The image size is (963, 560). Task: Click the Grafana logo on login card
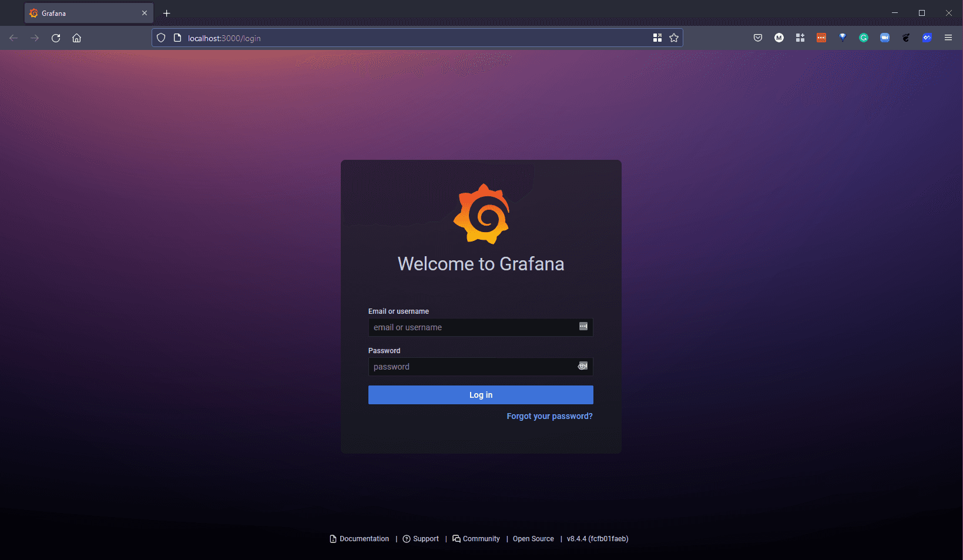[x=481, y=214]
